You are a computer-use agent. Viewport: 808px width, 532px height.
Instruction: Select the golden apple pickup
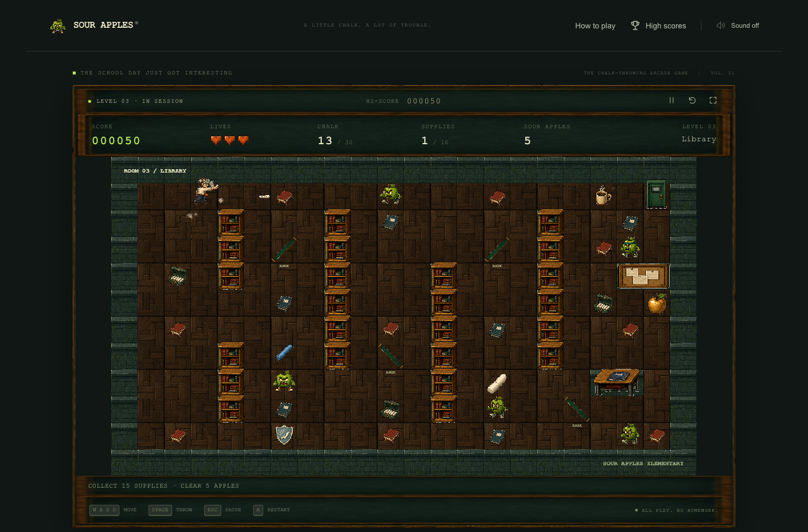click(657, 303)
